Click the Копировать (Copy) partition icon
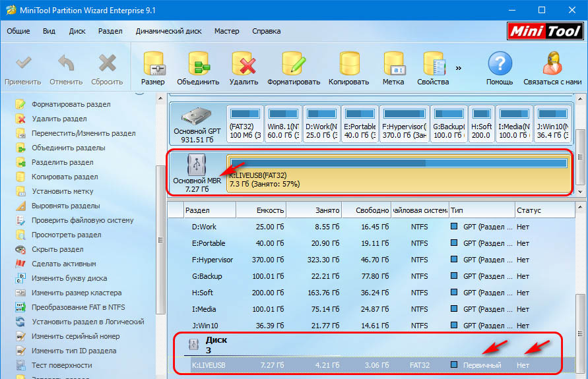This screenshot has width=588, height=379. pyautogui.click(x=348, y=64)
